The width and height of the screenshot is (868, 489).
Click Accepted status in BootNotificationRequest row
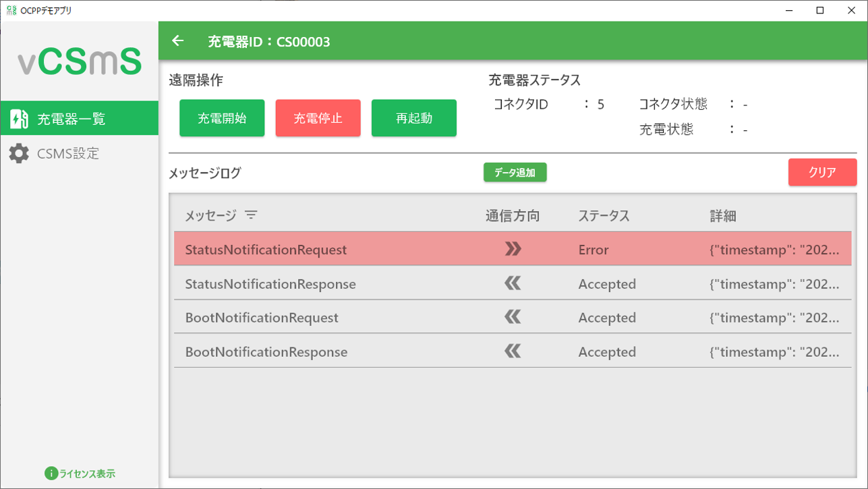[607, 318]
